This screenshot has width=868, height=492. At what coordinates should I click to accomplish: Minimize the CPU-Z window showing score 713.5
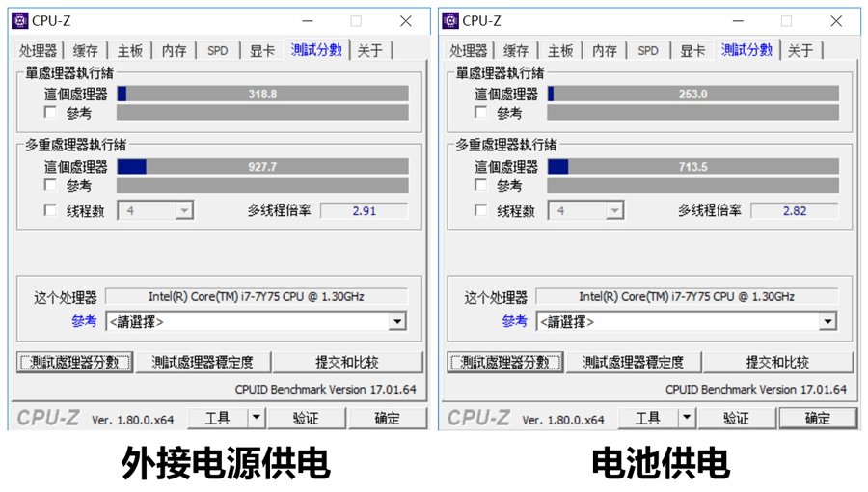pos(737,20)
